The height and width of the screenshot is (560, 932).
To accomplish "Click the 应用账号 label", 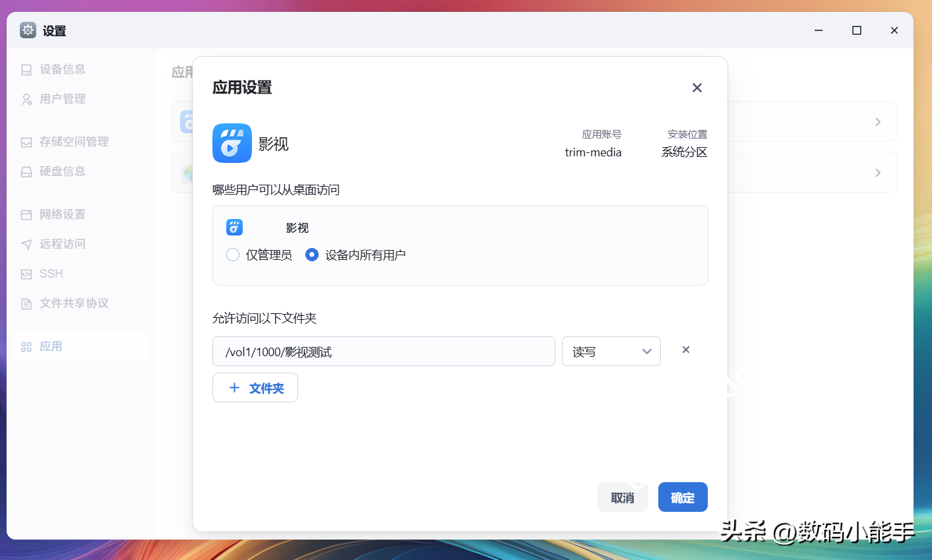I will pyautogui.click(x=602, y=135).
